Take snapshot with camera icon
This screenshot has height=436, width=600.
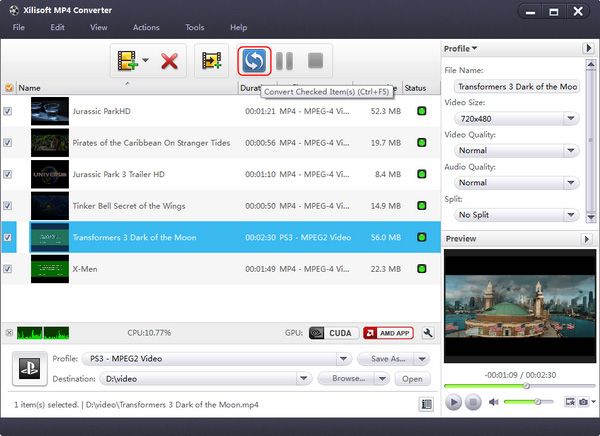point(583,402)
